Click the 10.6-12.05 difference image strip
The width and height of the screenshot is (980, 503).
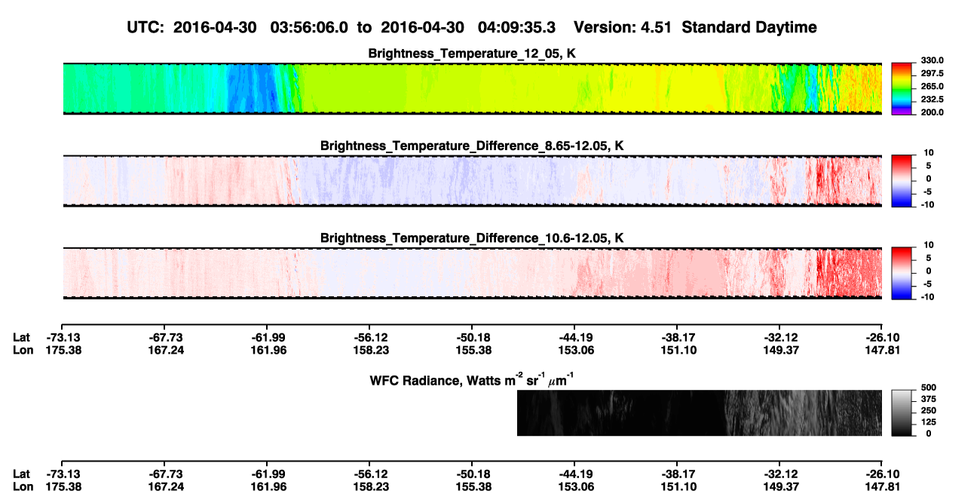473,272
